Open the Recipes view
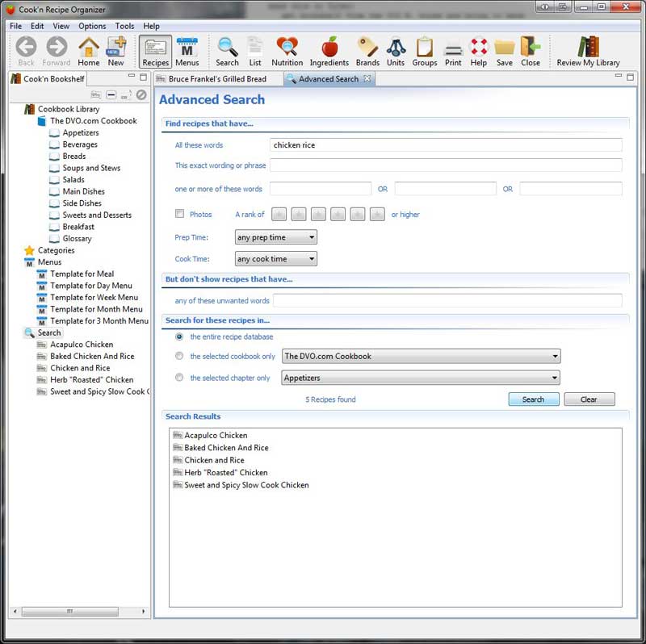Screen dimensions: 646x644 point(155,51)
